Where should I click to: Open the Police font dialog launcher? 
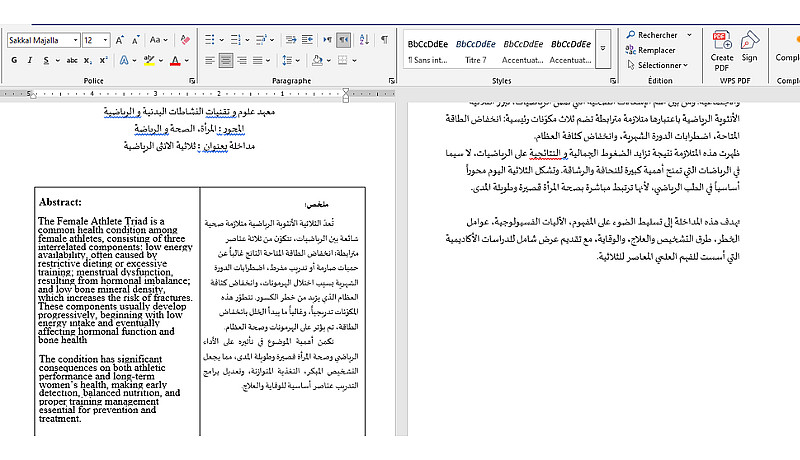click(x=192, y=81)
